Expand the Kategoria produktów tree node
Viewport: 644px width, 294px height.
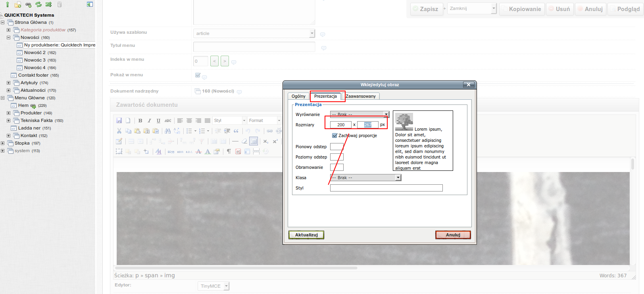(x=8, y=30)
